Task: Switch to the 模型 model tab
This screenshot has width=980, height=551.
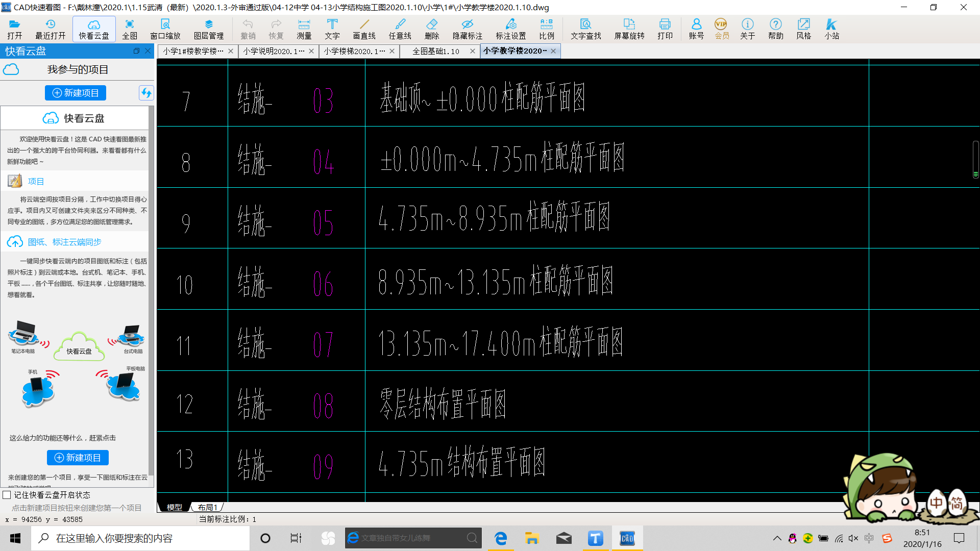Action: (x=174, y=507)
